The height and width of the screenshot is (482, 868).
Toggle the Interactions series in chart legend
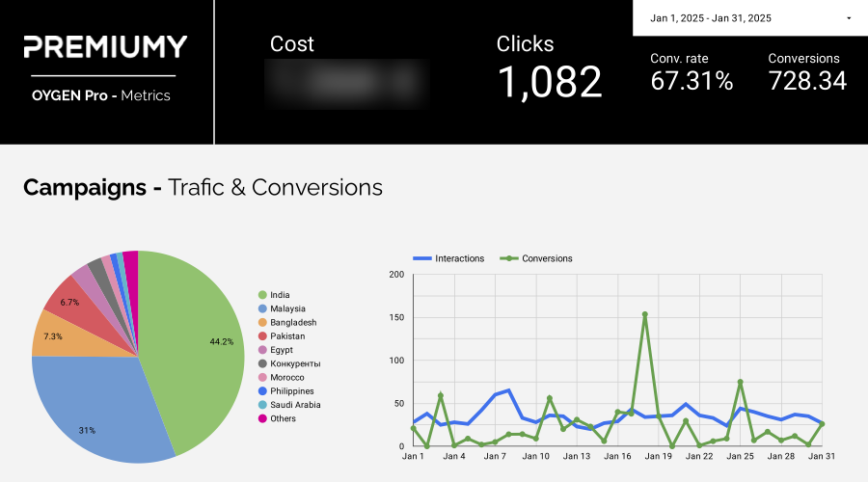click(x=448, y=258)
